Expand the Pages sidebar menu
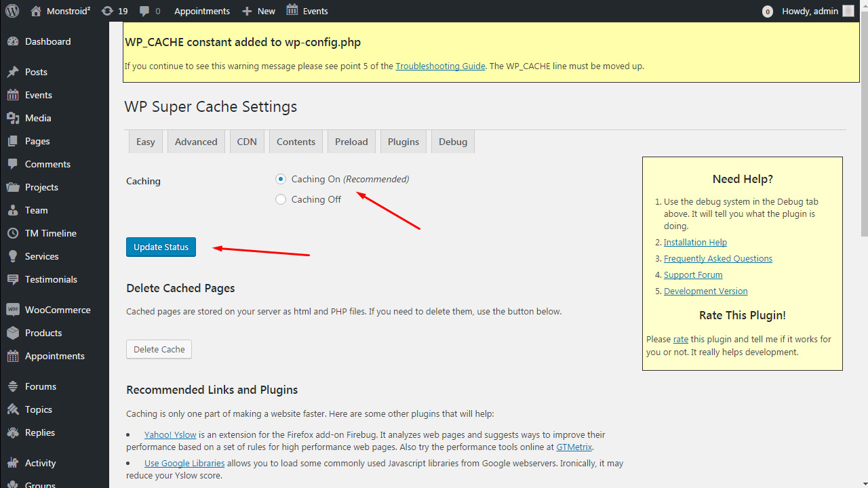 click(x=39, y=140)
